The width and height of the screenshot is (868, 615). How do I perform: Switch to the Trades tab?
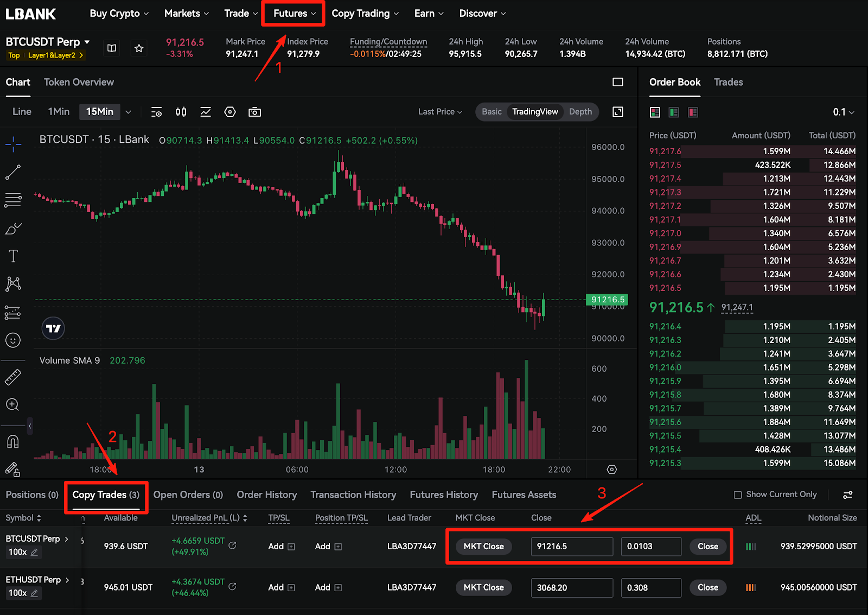point(728,83)
